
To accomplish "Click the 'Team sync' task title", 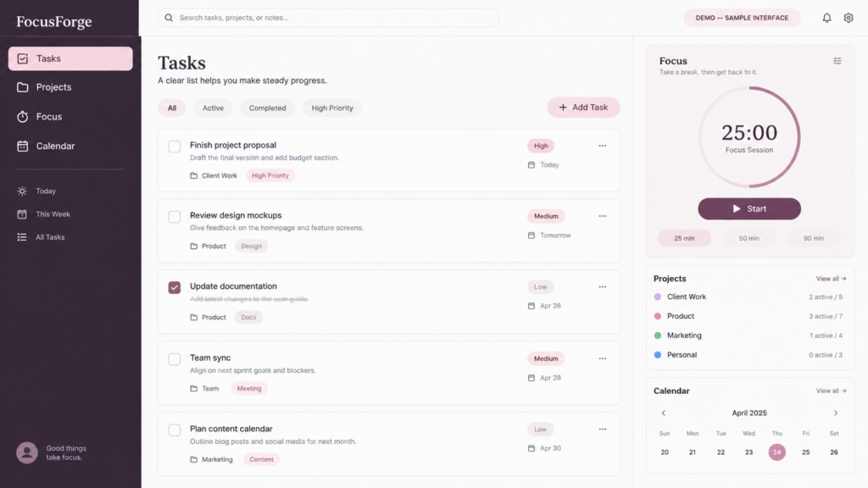I will click(210, 358).
